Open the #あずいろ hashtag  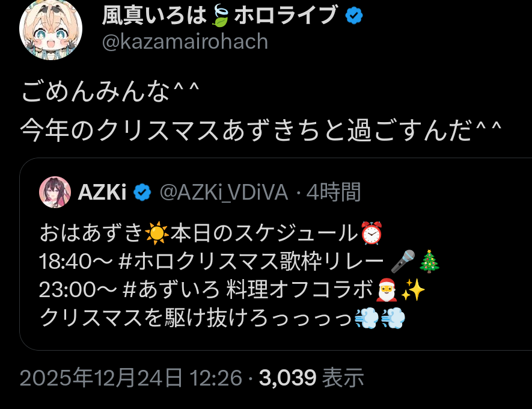click(x=171, y=290)
